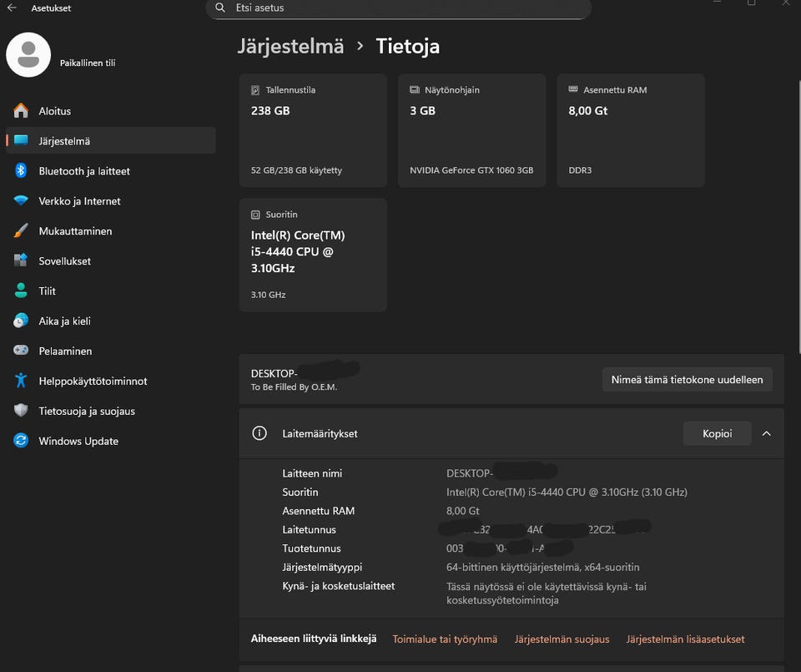Click the Järjestelmä breadcrumb heading
Viewport: 801px width, 672px height.
pyautogui.click(x=290, y=47)
